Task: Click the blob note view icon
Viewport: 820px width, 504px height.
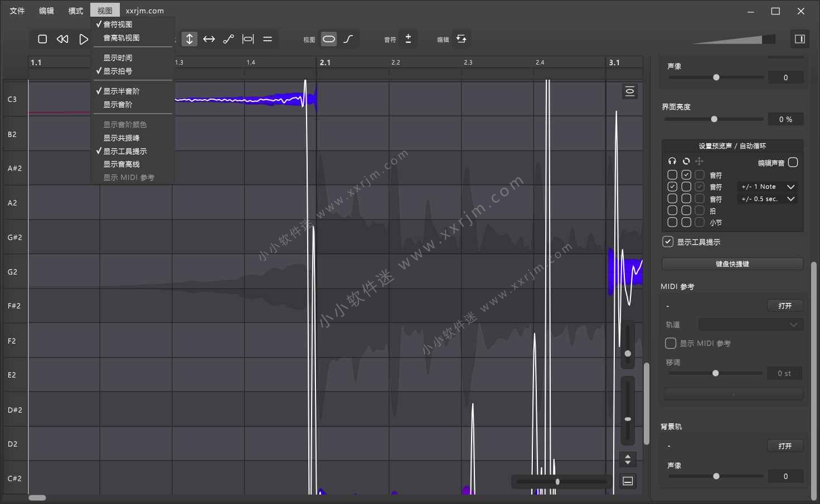Action: click(x=329, y=39)
